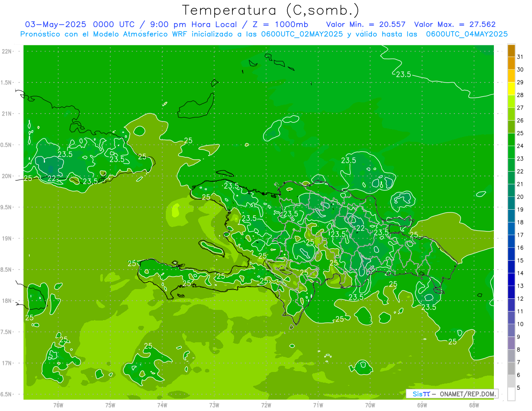The image size is (532, 411).
Task: Click "Valor Max. = 27.562"
Action: tap(454, 24)
